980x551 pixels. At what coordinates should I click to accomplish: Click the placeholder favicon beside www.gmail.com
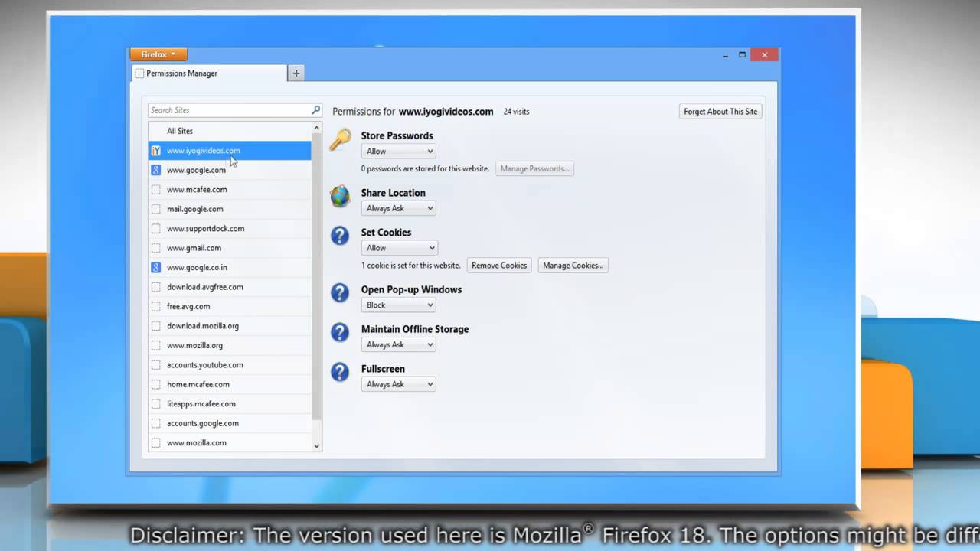point(156,248)
